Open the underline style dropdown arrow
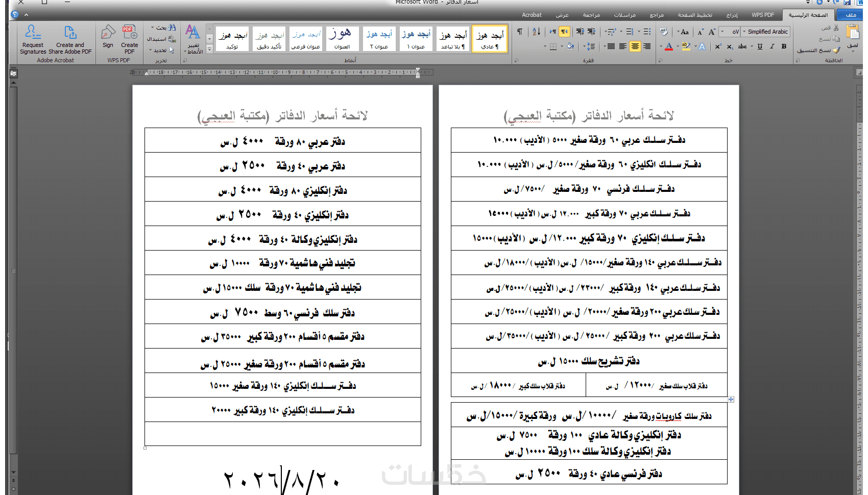This screenshot has width=868, height=495. pyautogui.click(x=752, y=46)
